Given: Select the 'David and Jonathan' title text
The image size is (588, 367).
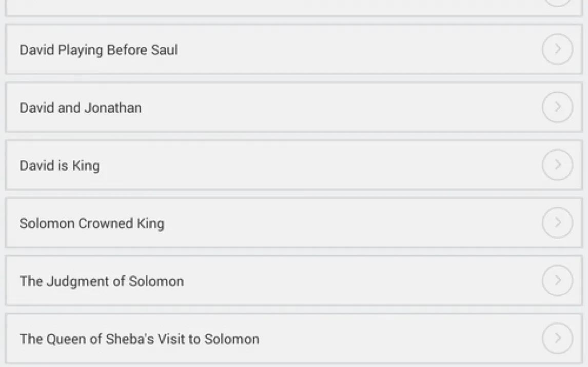Looking at the screenshot, I should (81, 108).
